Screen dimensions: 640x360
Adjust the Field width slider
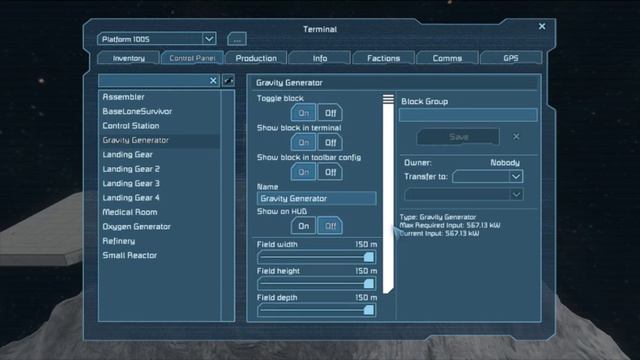pos(316,257)
